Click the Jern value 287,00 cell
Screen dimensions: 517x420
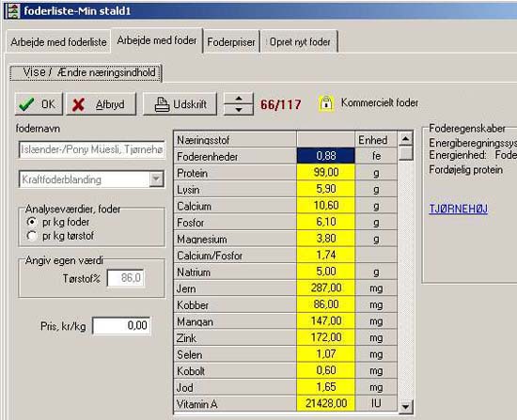pyautogui.click(x=326, y=288)
